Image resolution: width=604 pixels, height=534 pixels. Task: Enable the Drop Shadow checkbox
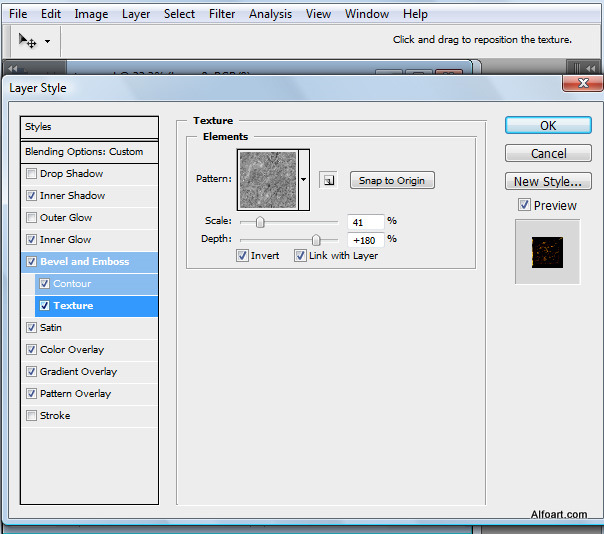[32, 174]
